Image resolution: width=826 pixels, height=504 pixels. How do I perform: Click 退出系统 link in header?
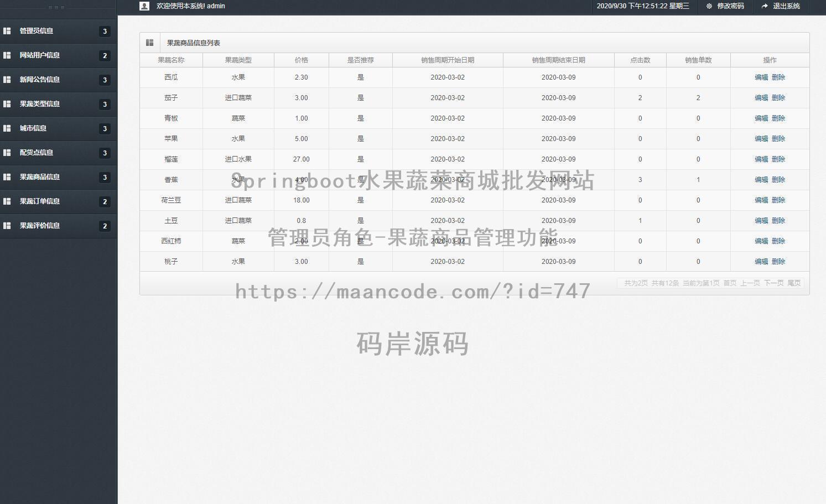pos(786,6)
